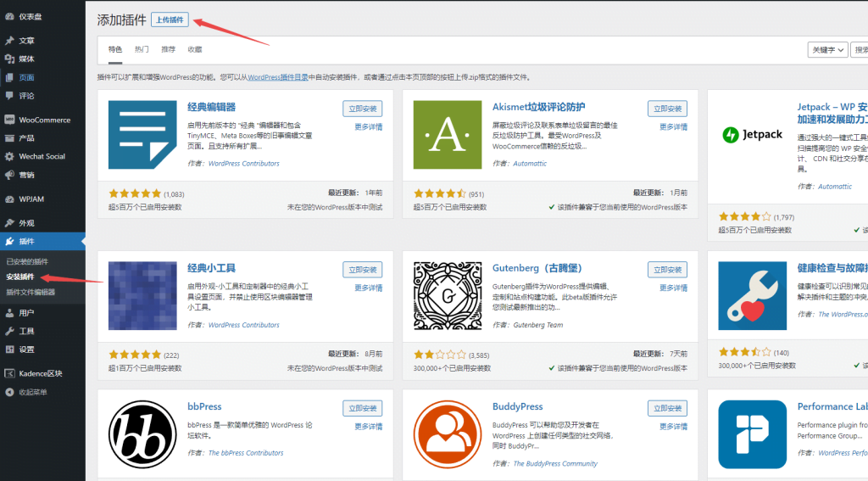The width and height of the screenshot is (868, 481).
Task: Open the 关键字 search type dropdown
Action: 827,50
